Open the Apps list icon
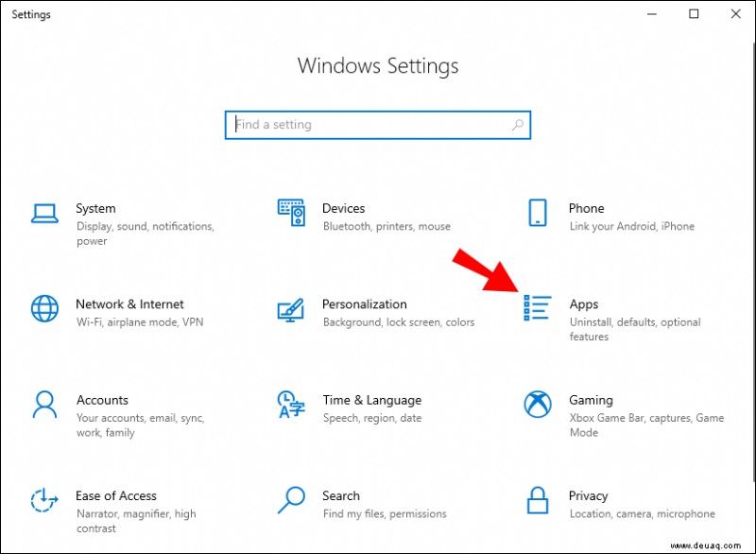Viewport: 756px width, 554px height. click(x=537, y=308)
